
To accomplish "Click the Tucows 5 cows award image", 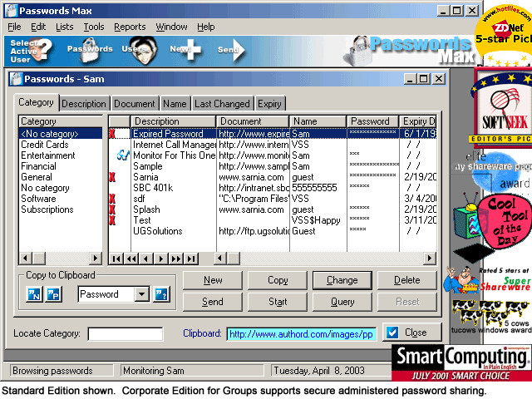I will [x=490, y=316].
